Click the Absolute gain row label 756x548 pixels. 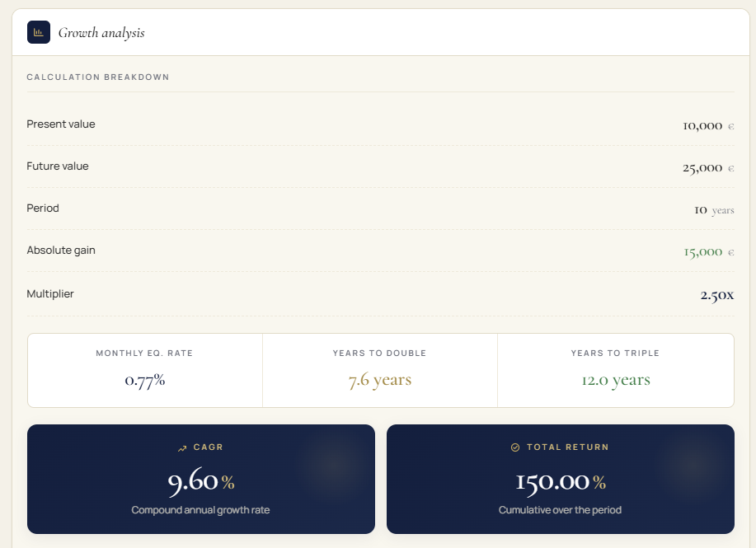coord(61,251)
